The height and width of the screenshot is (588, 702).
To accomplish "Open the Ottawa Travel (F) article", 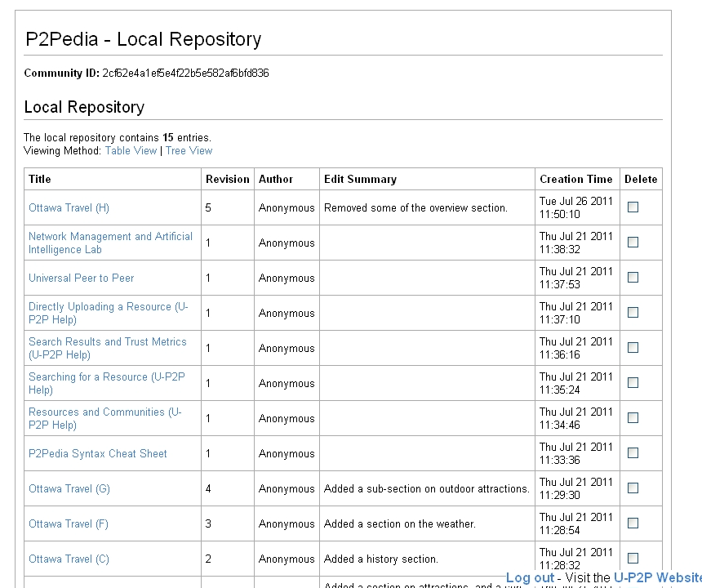I will tap(68, 524).
